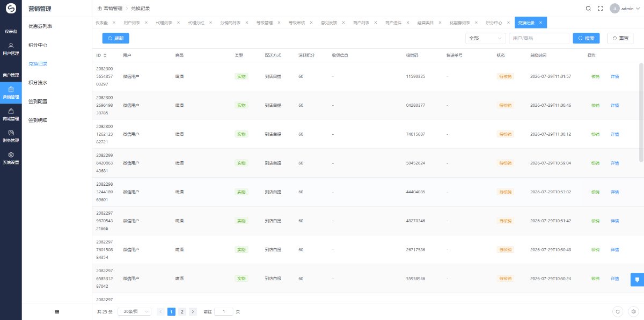Open 财务管理 in the left sidebar

(x=11, y=136)
